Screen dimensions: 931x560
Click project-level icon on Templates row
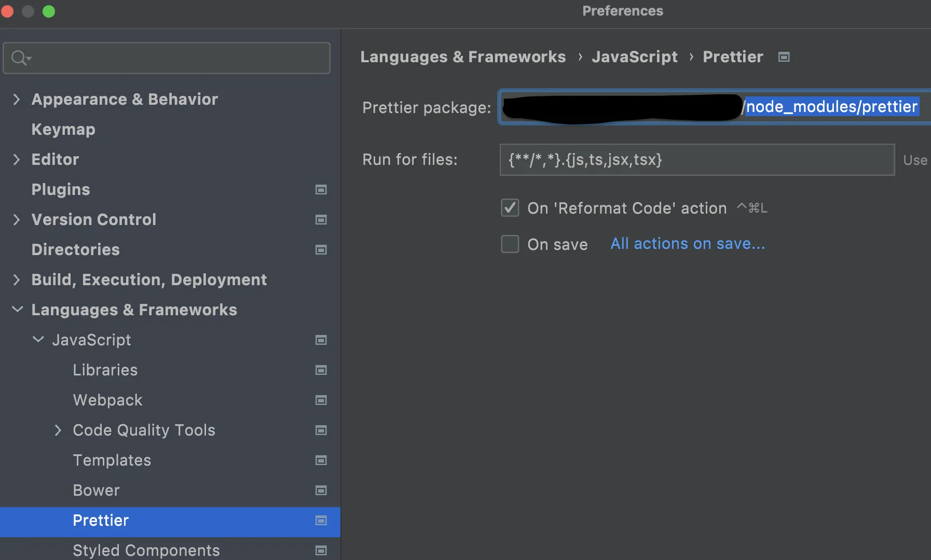coord(321,460)
